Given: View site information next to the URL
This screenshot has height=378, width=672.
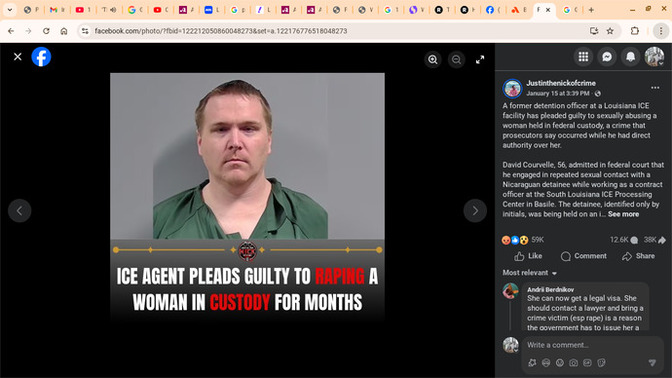Looking at the screenshot, I should click(x=85, y=31).
